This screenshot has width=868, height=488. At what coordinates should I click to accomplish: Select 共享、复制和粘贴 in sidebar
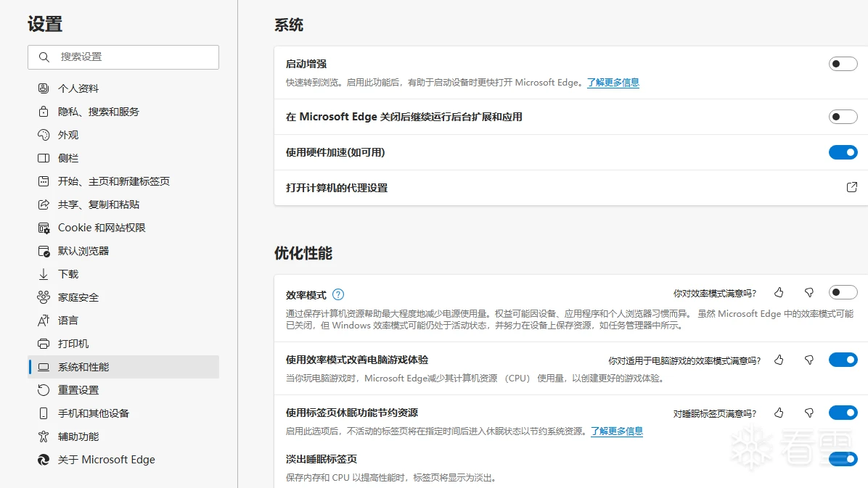pos(123,204)
